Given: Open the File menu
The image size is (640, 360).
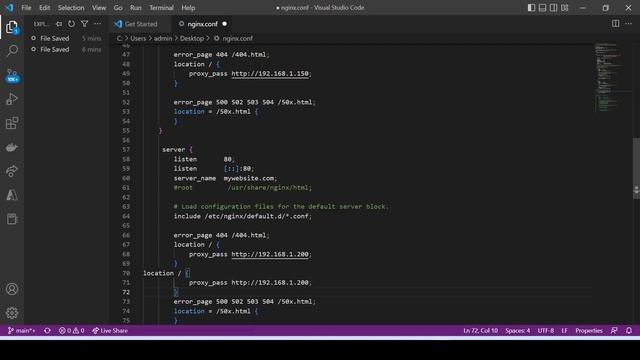Looking at the screenshot, I should 26,8.
